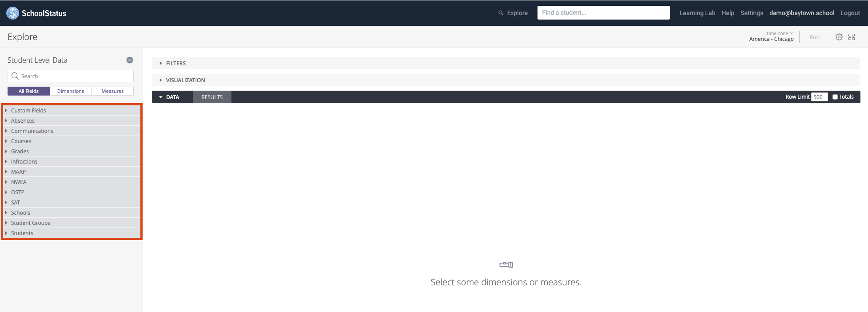Expand the Grades group

(x=72, y=151)
